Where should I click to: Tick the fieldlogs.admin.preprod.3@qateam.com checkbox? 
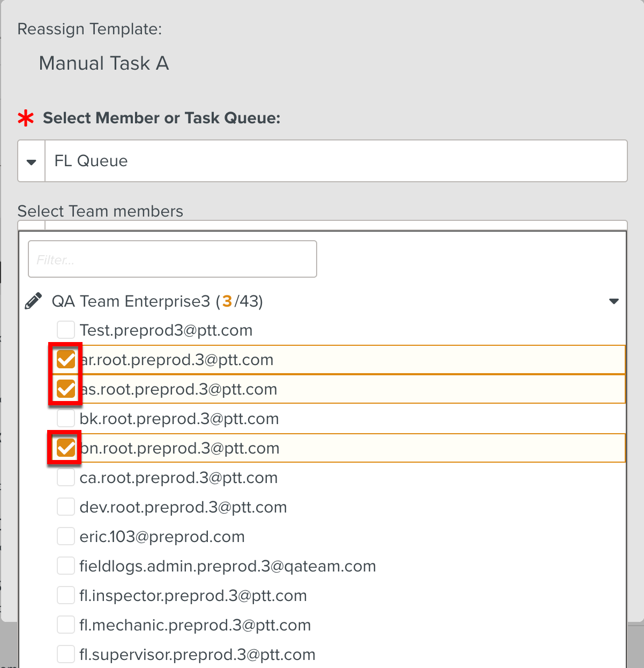coord(66,566)
